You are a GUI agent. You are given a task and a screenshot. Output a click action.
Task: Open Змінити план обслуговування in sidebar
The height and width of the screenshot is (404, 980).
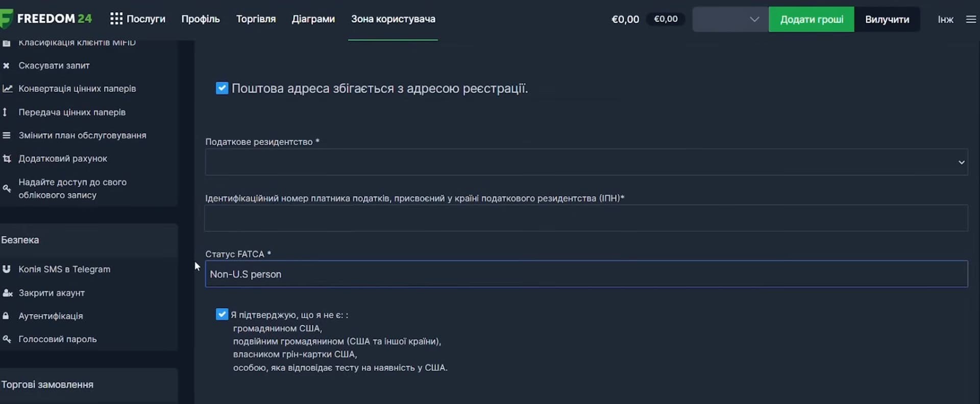coord(83,135)
